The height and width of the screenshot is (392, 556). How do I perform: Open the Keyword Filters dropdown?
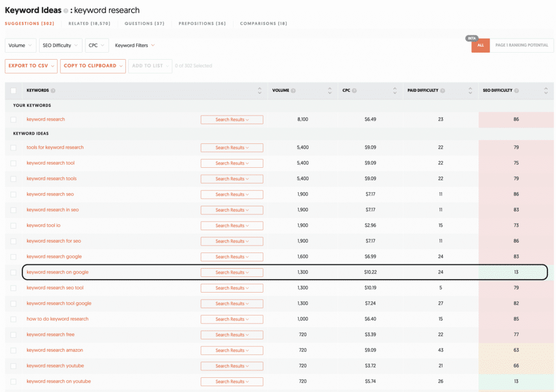click(x=135, y=46)
